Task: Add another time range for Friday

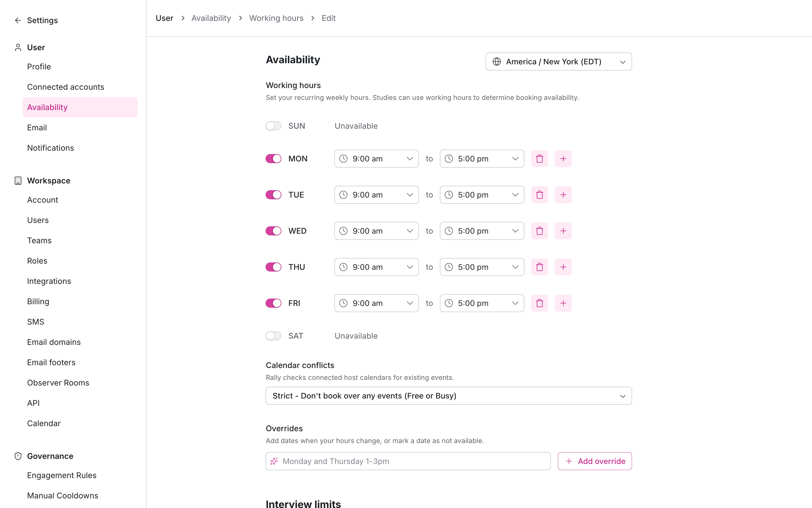Action: pos(563,303)
